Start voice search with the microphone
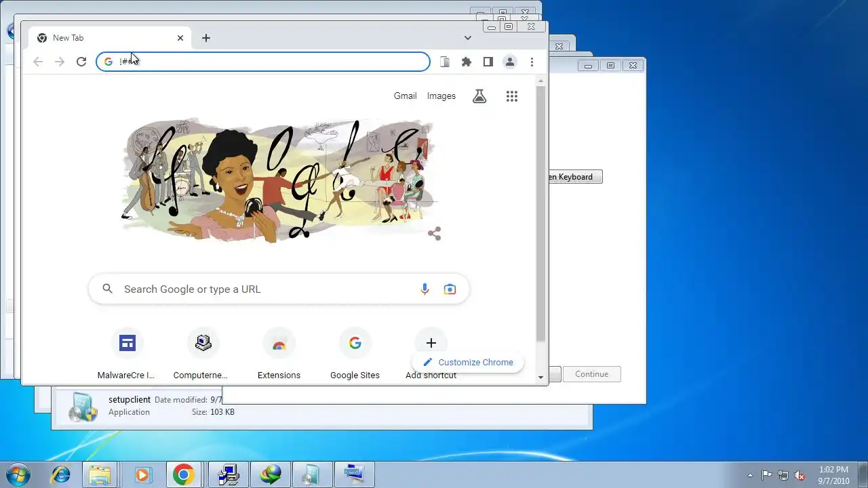The image size is (868, 488). click(425, 289)
